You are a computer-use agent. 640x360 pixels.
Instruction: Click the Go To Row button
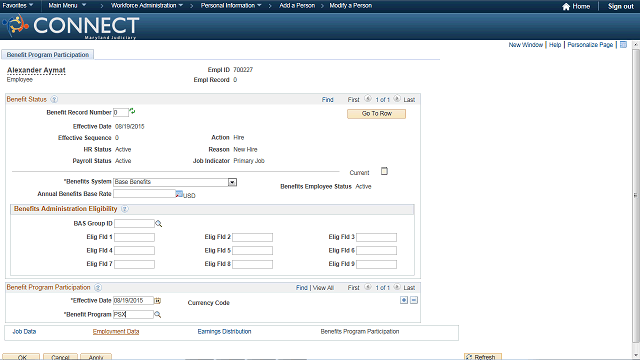point(376,114)
